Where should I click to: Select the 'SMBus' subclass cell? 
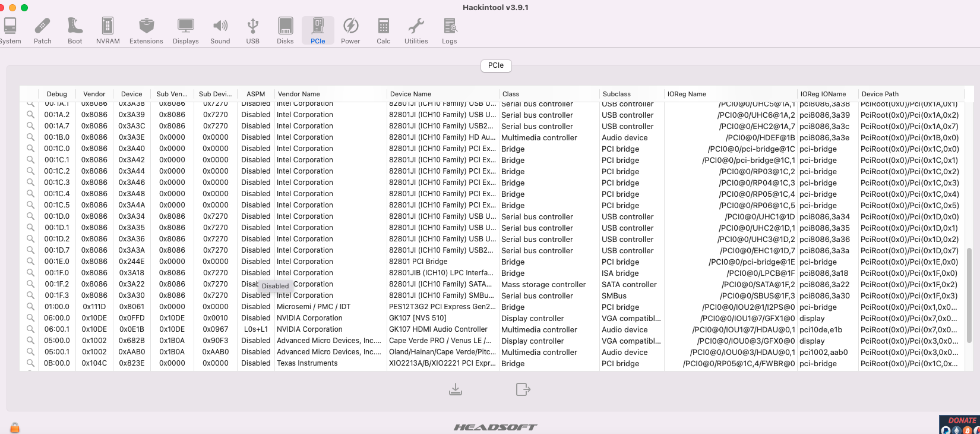coord(614,295)
